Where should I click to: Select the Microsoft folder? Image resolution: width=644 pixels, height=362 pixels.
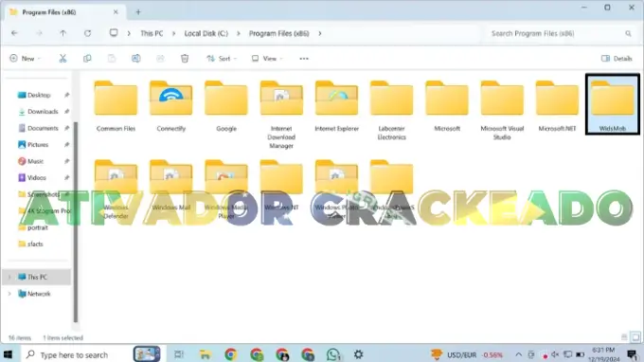coord(447,106)
